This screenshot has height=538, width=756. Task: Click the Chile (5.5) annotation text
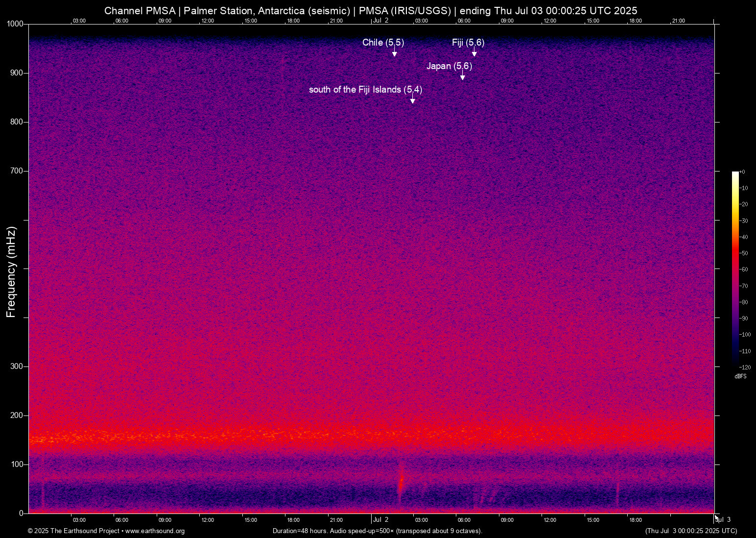(x=383, y=43)
